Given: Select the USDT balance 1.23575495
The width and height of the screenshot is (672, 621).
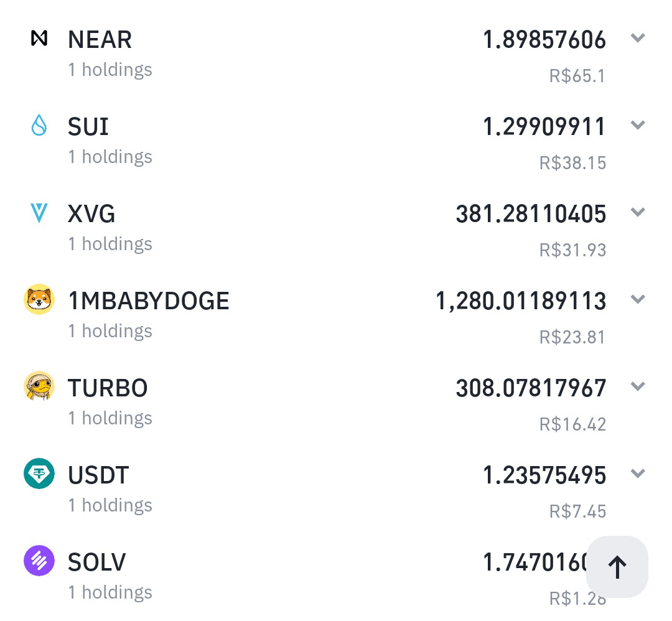Looking at the screenshot, I should [x=544, y=475].
